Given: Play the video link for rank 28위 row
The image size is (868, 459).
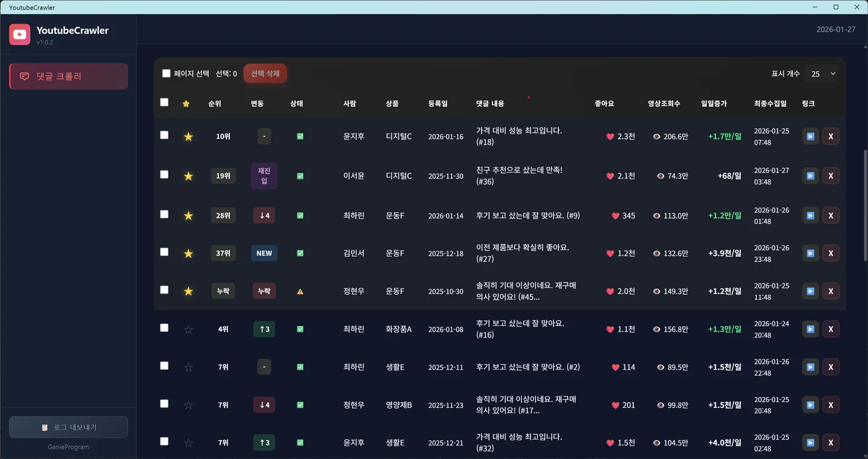Looking at the screenshot, I should pos(810,216).
